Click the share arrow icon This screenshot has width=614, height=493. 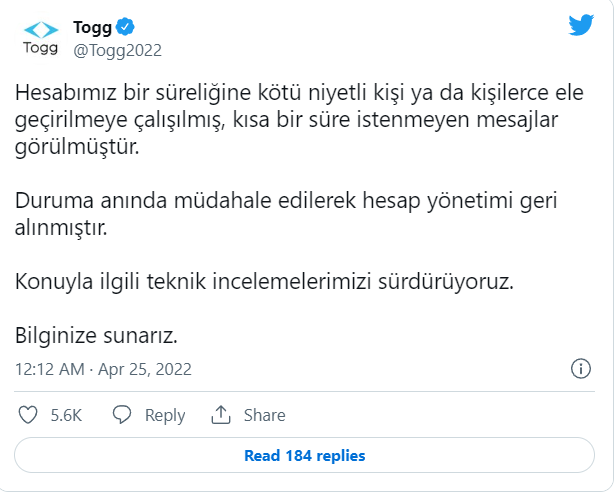(x=222, y=415)
